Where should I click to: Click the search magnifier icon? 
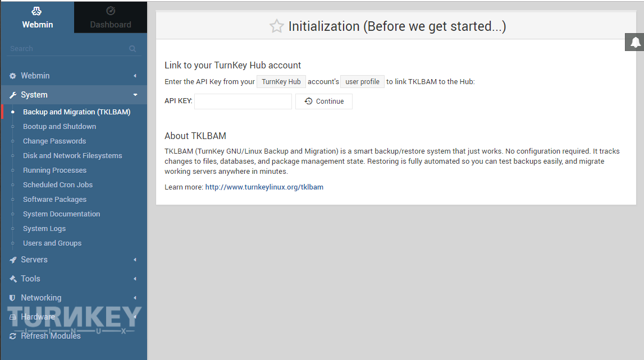[133, 49]
